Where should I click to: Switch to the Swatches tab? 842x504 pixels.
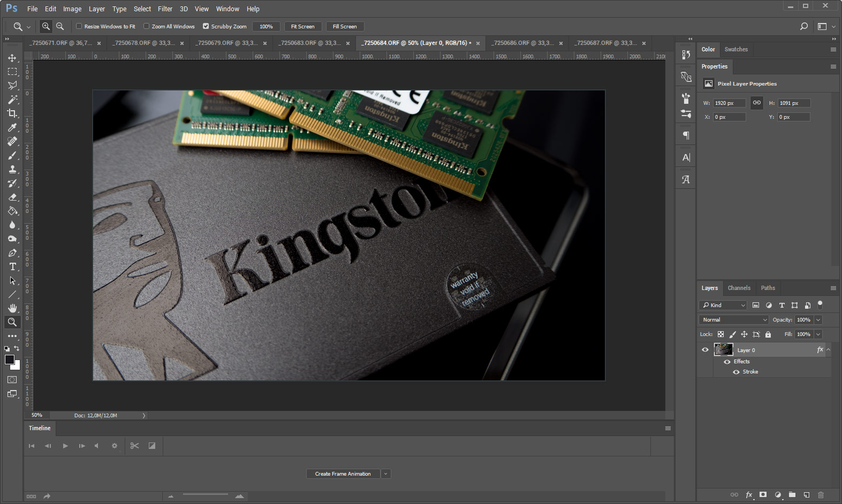[x=736, y=49]
